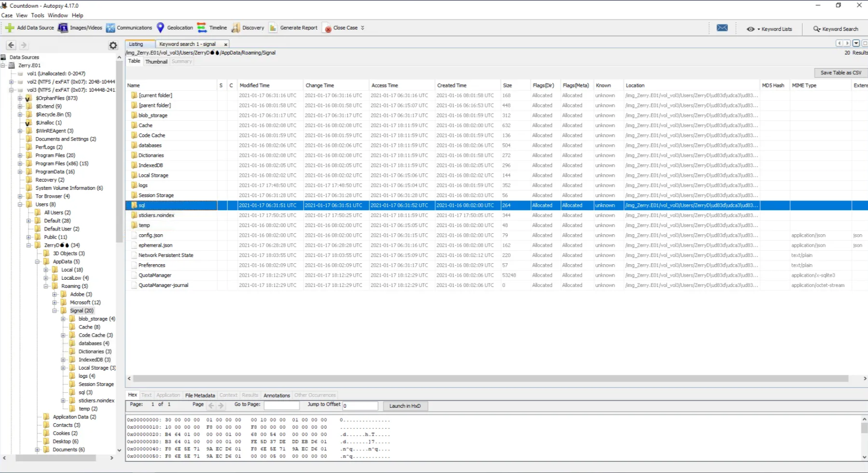The height and width of the screenshot is (473, 868).
Task: Sort by the Modified Time column
Action: click(269, 86)
